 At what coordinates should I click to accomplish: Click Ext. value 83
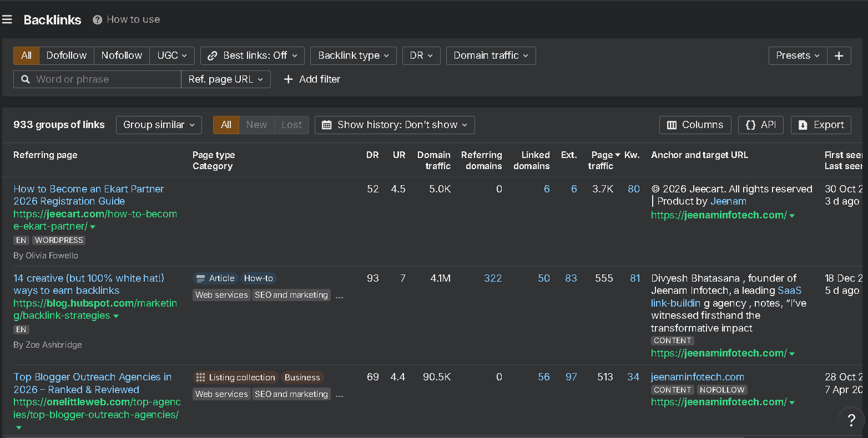pos(571,278)
